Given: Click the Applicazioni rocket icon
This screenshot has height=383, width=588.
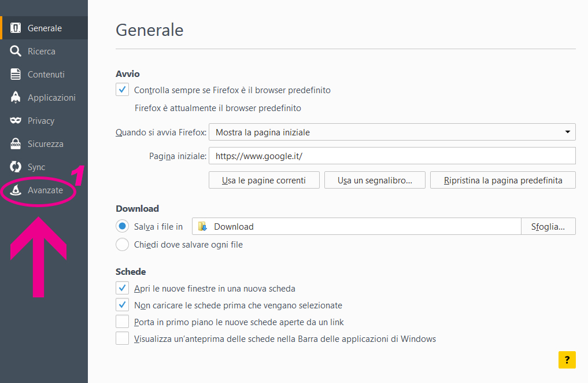Looking at the screenshot, I should click(x=16, y=97).
